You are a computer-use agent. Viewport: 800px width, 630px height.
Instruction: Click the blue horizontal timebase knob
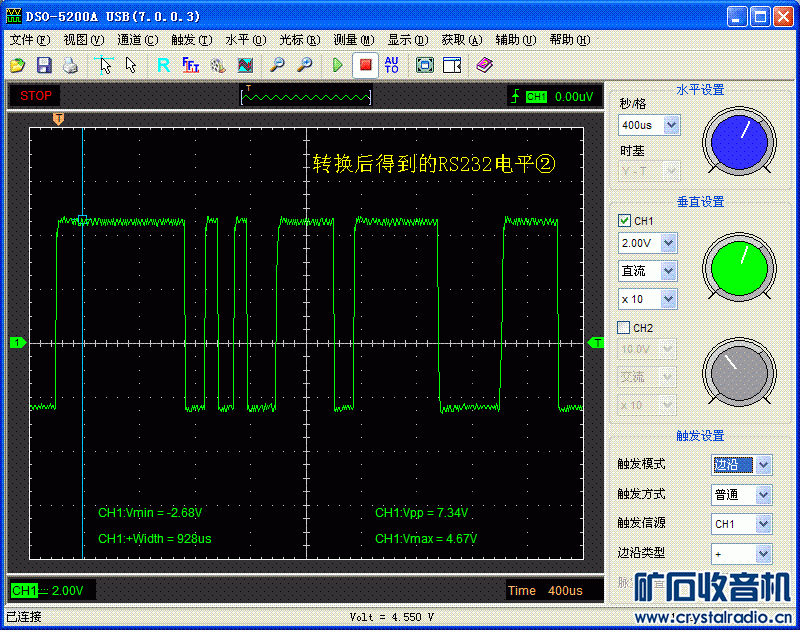(739, 141)
